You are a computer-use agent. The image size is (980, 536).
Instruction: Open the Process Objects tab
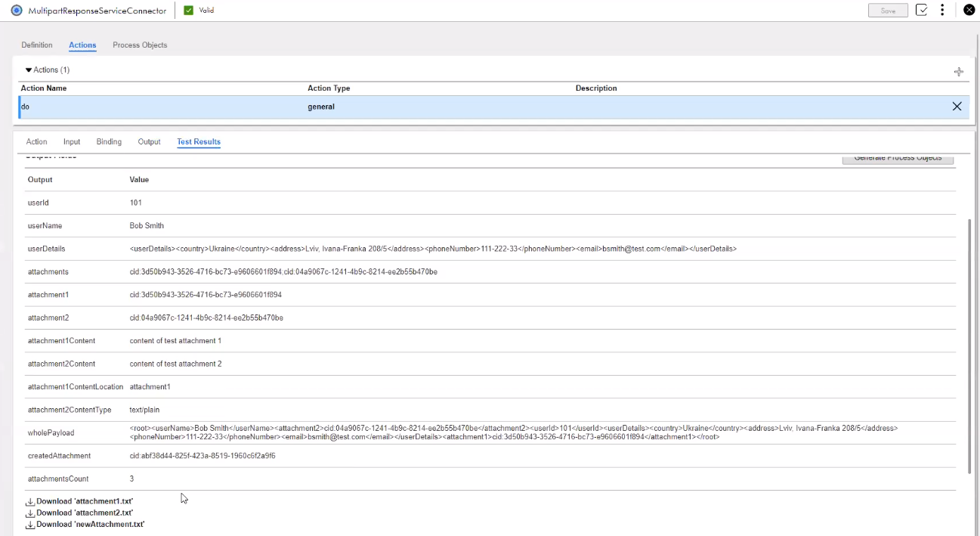140,45
